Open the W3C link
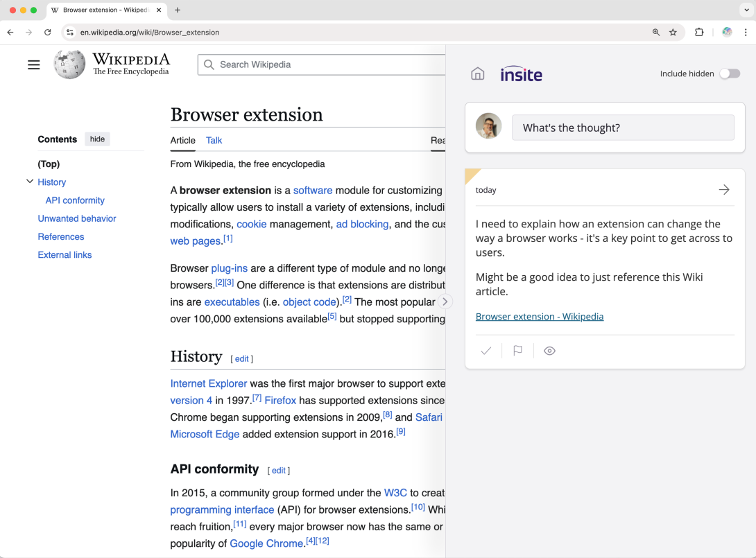 (395, 493)
